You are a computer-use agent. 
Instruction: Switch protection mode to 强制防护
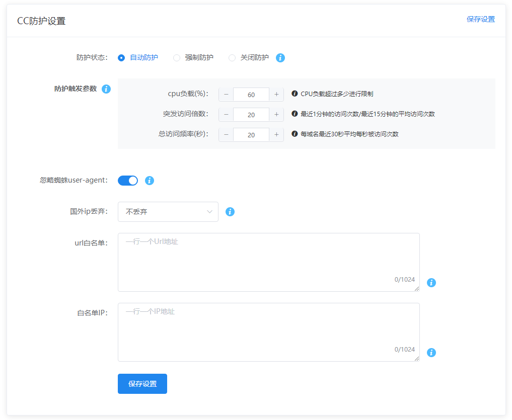click(177, 57)
